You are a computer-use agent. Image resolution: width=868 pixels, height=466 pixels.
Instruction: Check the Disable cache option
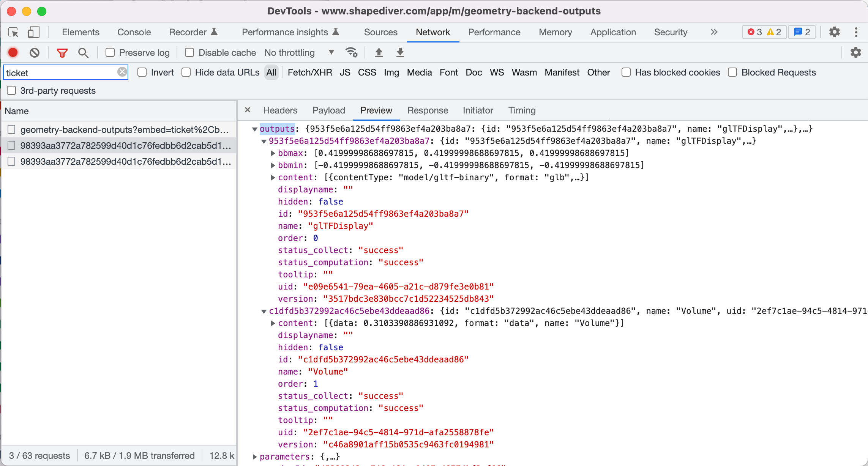(189, 52)
